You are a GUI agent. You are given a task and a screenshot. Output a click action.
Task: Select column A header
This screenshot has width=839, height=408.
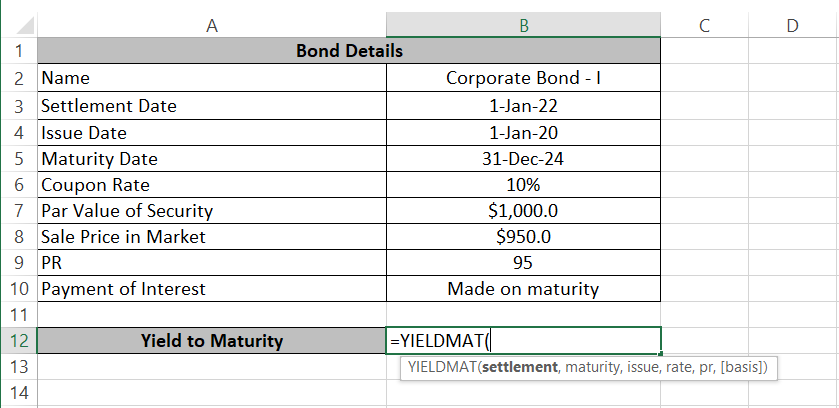point(211,25)
